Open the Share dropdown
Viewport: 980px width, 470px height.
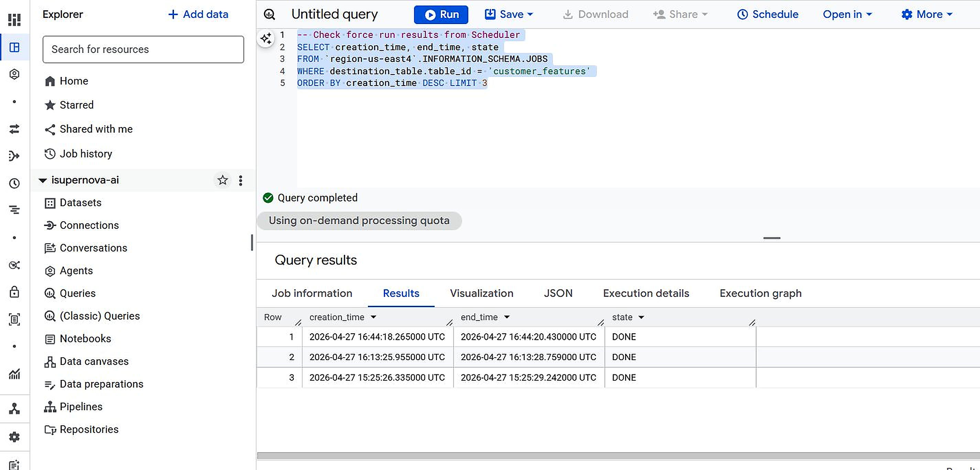680,14
